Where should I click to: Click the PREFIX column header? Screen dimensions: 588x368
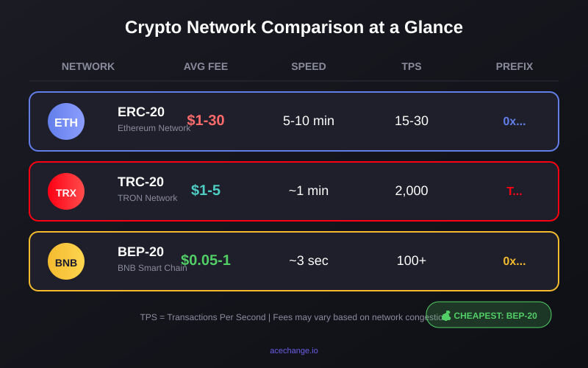(514, 66)
